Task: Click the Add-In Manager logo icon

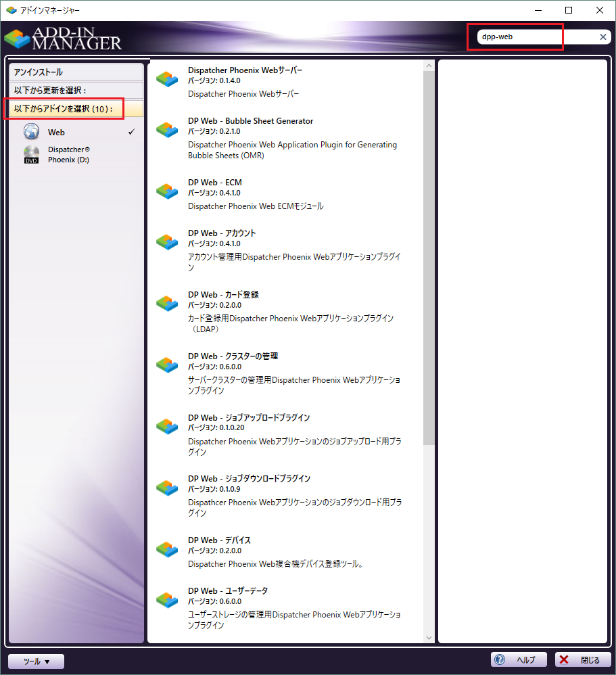Action: [17, 39]
